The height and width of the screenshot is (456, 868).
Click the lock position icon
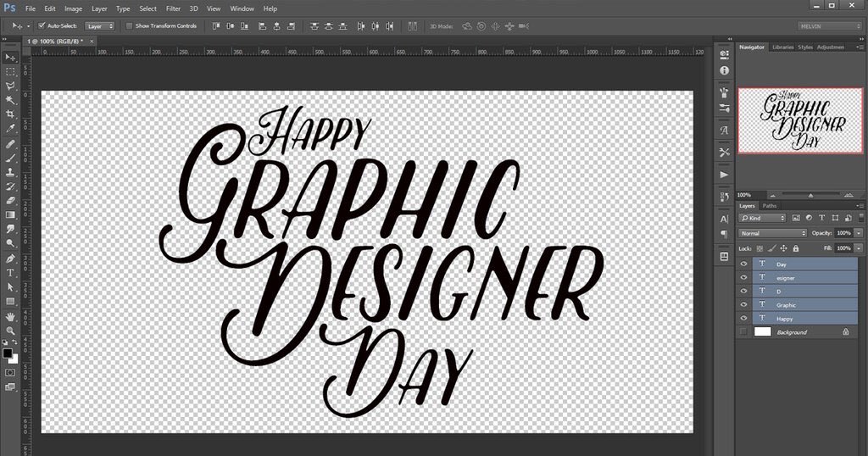pyautogui.click(x=783, y=248)
